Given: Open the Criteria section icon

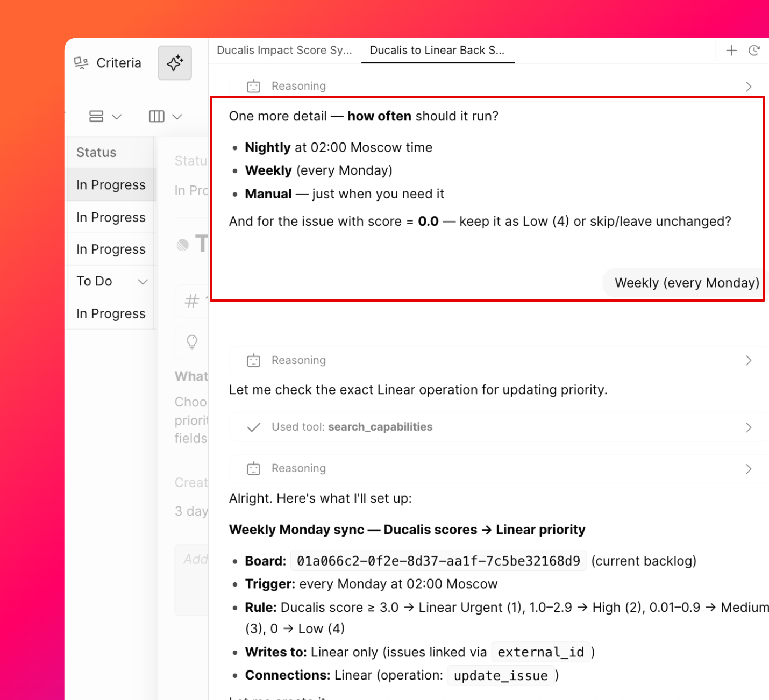Looking at the screenshot, I should 81,63.
